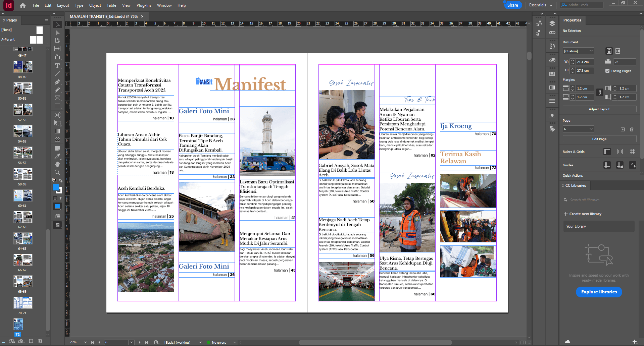Expand the Page number dropdown in Properties
This screenshot has height=346, width=644.
pos(591,129)
